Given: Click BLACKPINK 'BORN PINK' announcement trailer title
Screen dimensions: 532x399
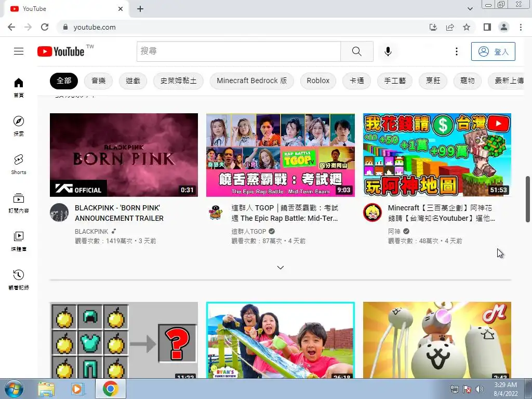Looking at the screenshot, I should click(x=119, y=213).
